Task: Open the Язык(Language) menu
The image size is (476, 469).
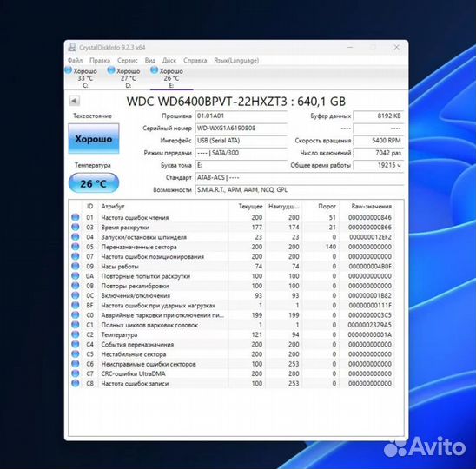Action: 236,61
